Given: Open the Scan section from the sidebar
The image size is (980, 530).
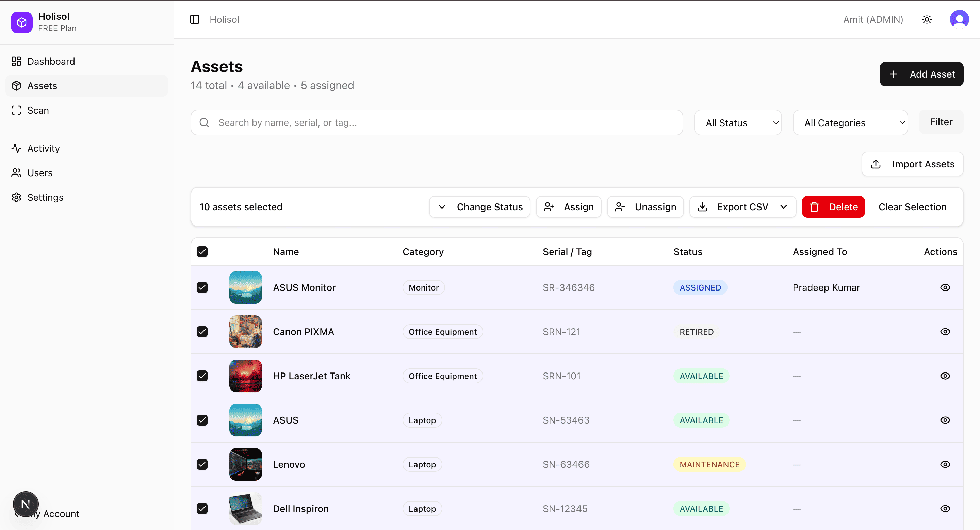Looking at the screenshot, I should [x=38, y=110].
